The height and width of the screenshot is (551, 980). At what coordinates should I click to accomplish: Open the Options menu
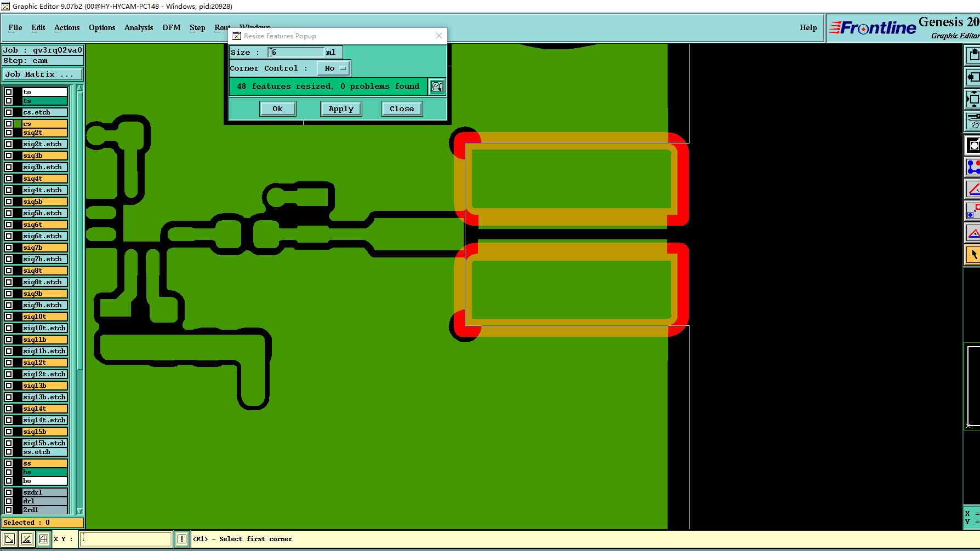(x=102, y=27)
